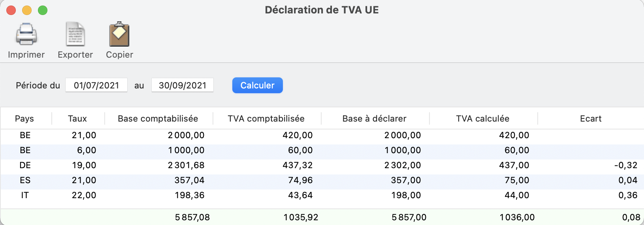Click the Exporter document icon

click(75, 34)
